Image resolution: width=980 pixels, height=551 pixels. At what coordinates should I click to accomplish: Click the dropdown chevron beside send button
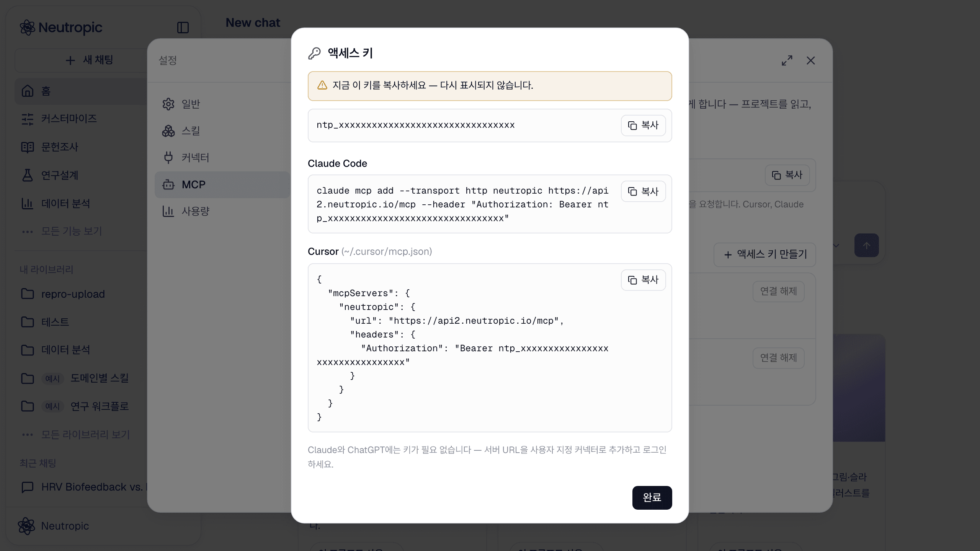(836, 245)
